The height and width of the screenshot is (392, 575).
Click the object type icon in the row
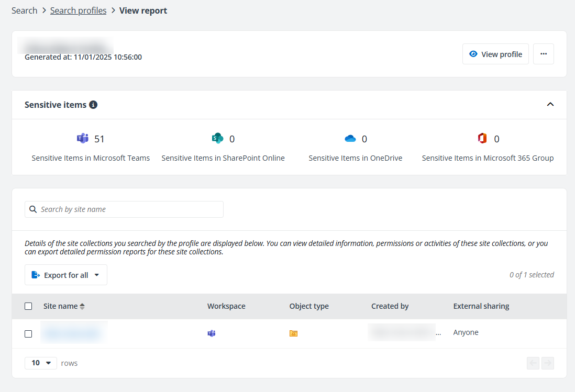coord(293,333)
